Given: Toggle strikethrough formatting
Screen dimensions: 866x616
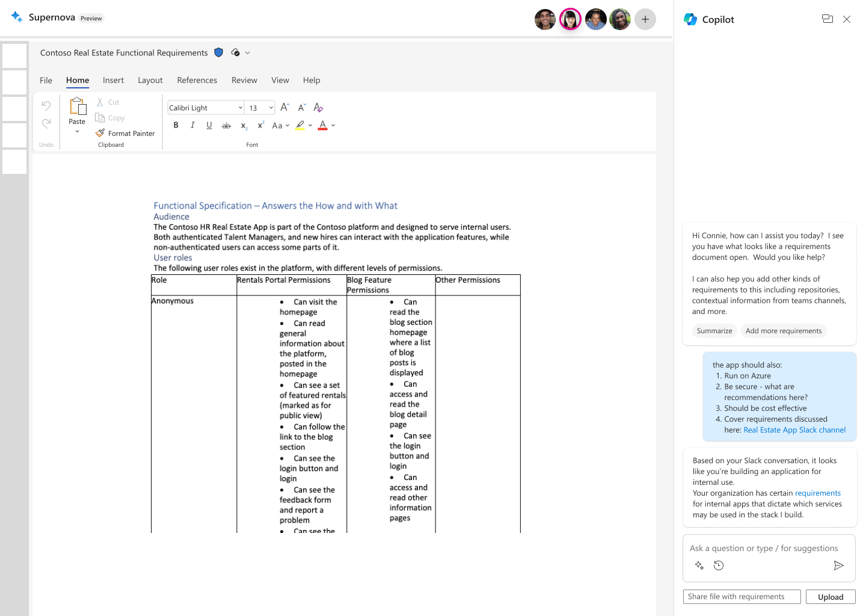Looking at the screenshot, I should pyautogui.click(x=226, y=125).
